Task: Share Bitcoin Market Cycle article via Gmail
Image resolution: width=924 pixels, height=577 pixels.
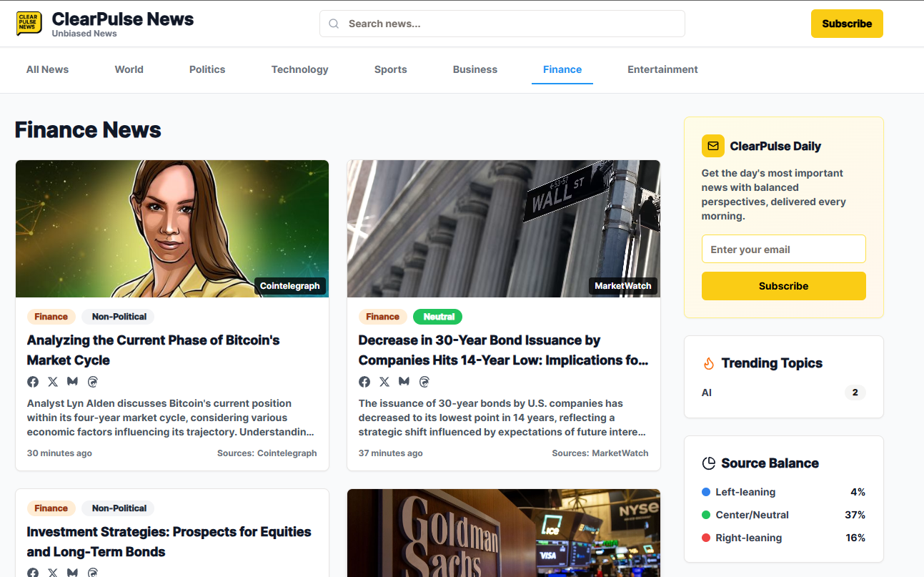Action: 72,382
